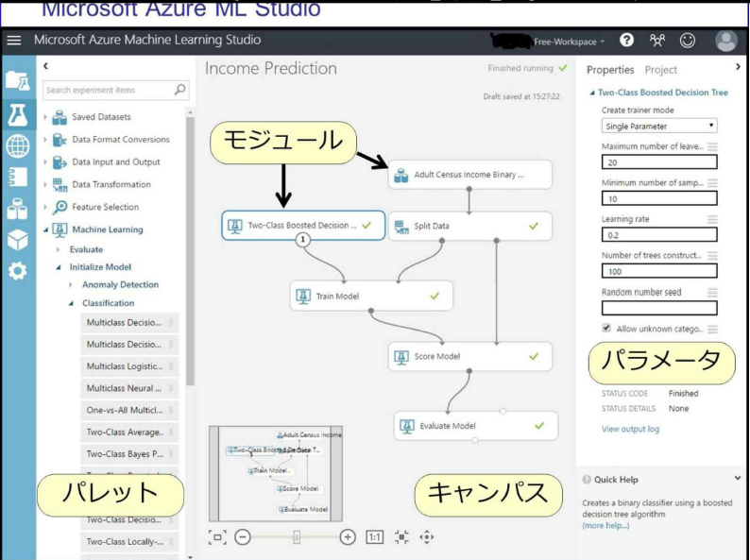Switch to the Project tab
This screenshot has width=750, height=560.
(x=660, y=70)
